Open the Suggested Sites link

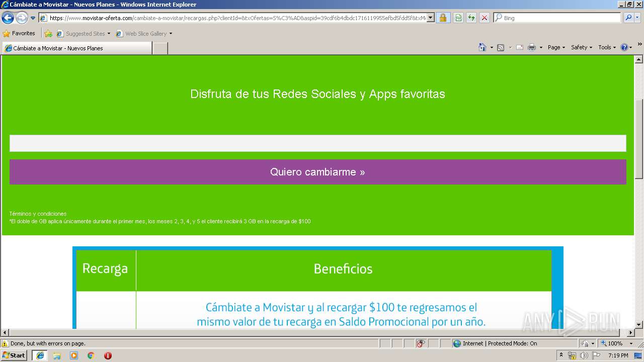83,34
